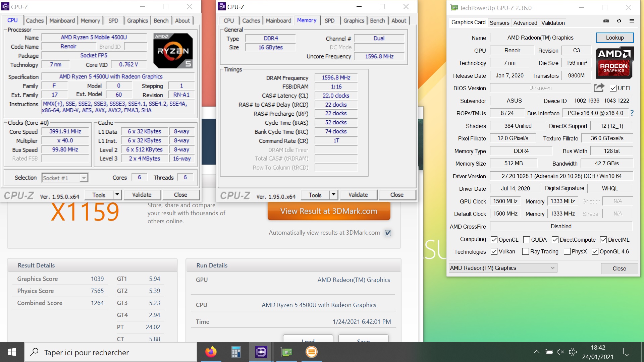Show hidden system tray icons
Viewport: 644px width, 362px height.
(x=536, y=352)
